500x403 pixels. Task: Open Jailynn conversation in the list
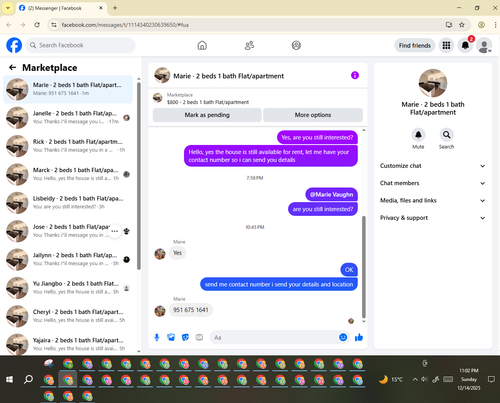pyautogui.click(x=68, y=259)
